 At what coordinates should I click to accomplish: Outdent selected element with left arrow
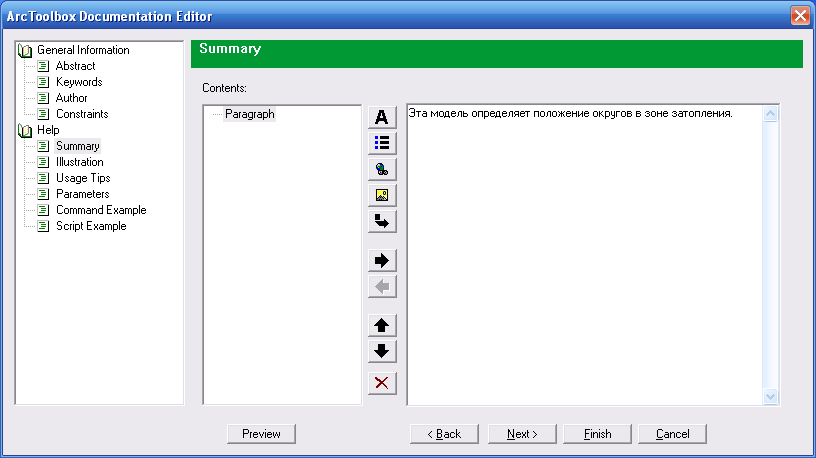point(382,286)
